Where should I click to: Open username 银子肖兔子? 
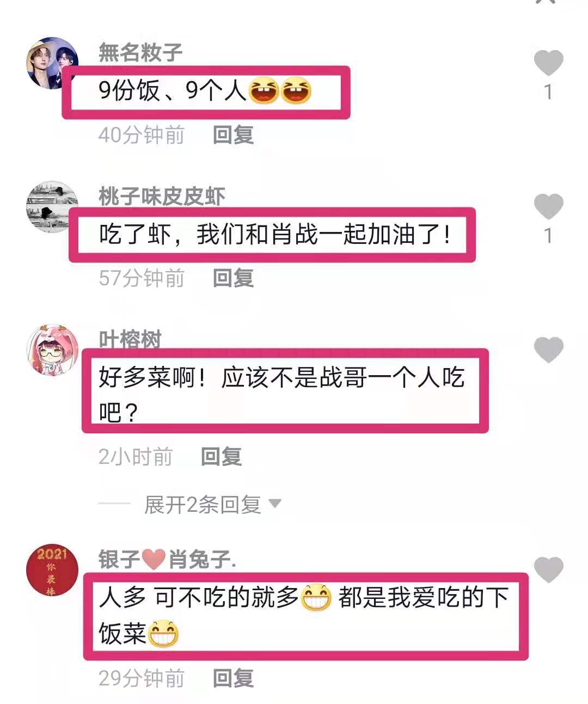coord(167,559)
